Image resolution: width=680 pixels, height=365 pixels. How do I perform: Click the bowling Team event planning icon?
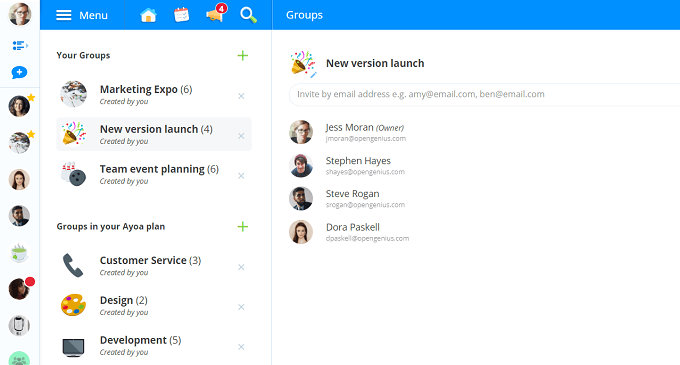tap(73, 174)
